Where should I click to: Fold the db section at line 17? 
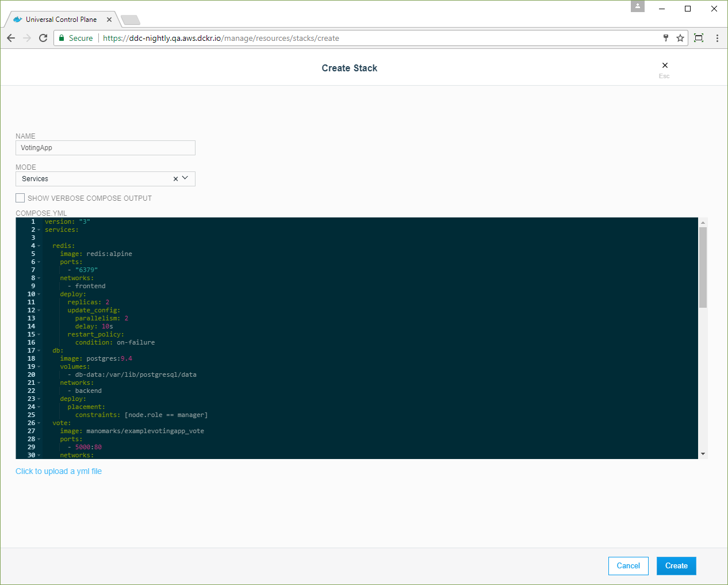(x=39, y=351)
